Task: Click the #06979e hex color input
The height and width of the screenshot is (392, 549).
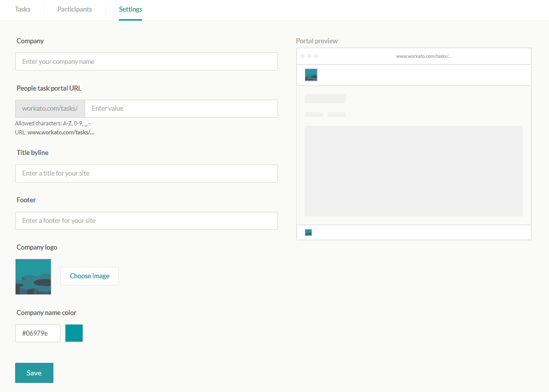Action: coord(37,333)
